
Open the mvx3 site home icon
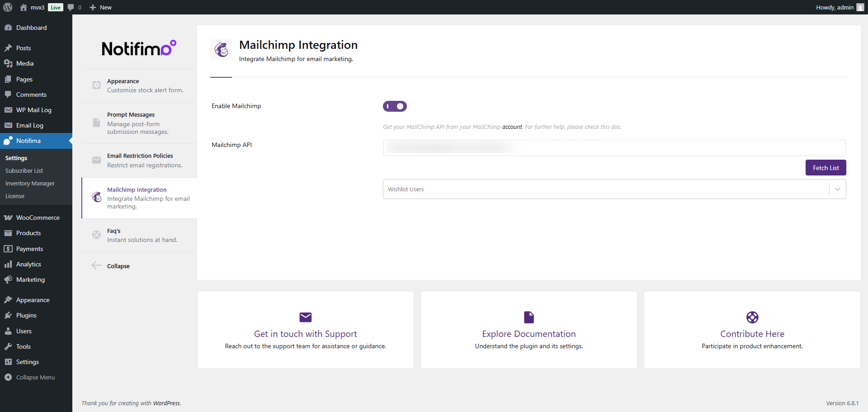(24, 7)
